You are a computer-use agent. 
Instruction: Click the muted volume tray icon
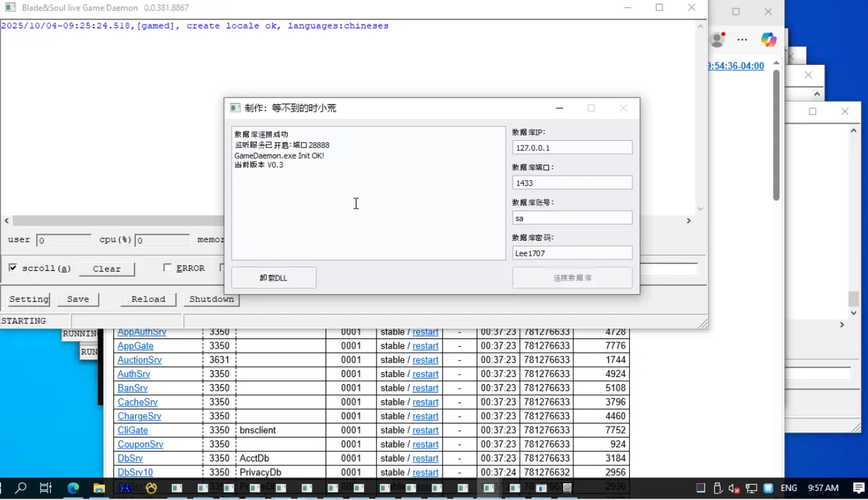click(734, 488)
